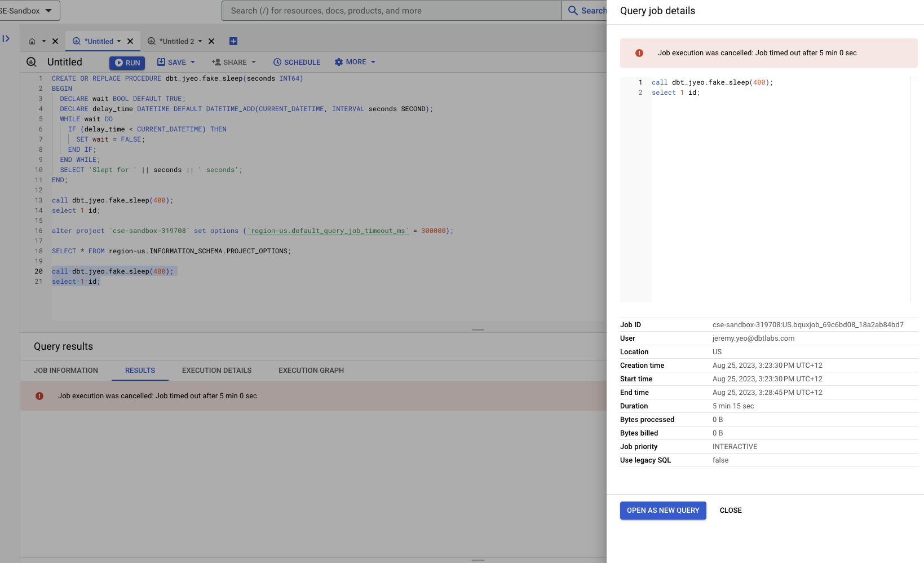Switch to the EXECUTION GRAPH tab
Image resolution: width=924 pixels, height=563 pixels.
(311, 371)
